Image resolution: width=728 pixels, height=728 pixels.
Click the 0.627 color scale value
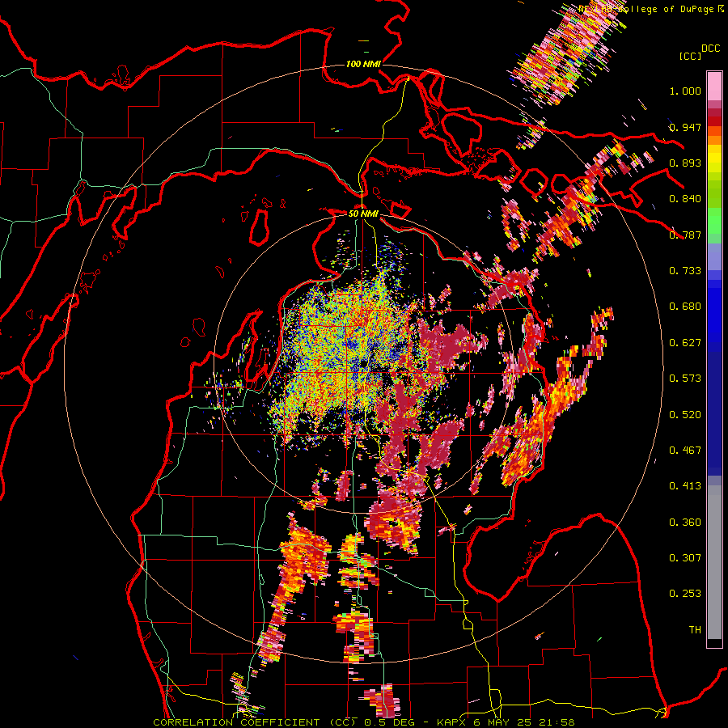tap(685, 343)
